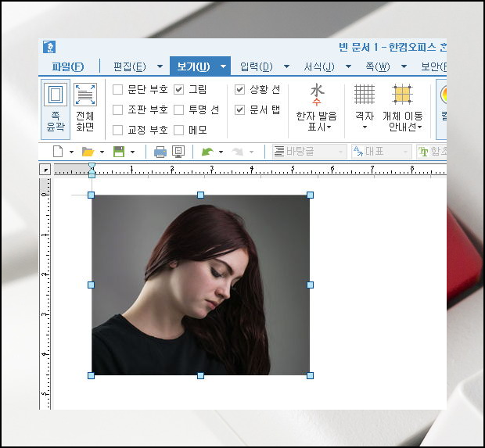485x448 pixels.
Task: Click the right-middle image resize handle
Action: click(x=310, y=285)
